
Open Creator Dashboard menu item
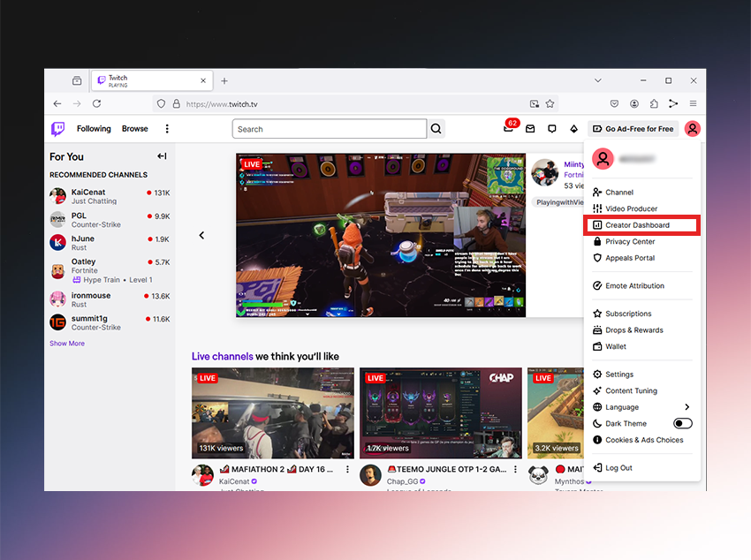[x=642, y=225]
